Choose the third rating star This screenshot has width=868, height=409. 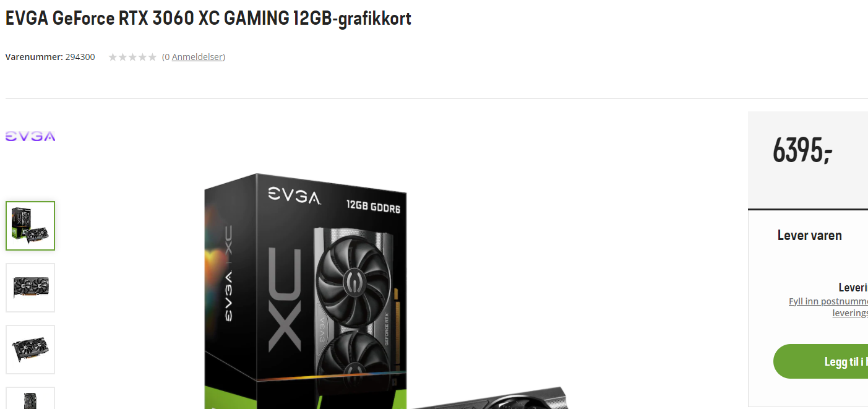click(132, 57)
